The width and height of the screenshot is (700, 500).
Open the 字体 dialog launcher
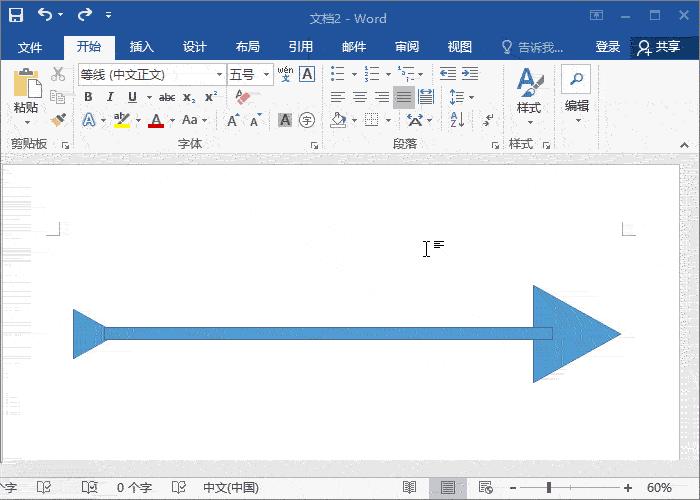click(314, 146)
